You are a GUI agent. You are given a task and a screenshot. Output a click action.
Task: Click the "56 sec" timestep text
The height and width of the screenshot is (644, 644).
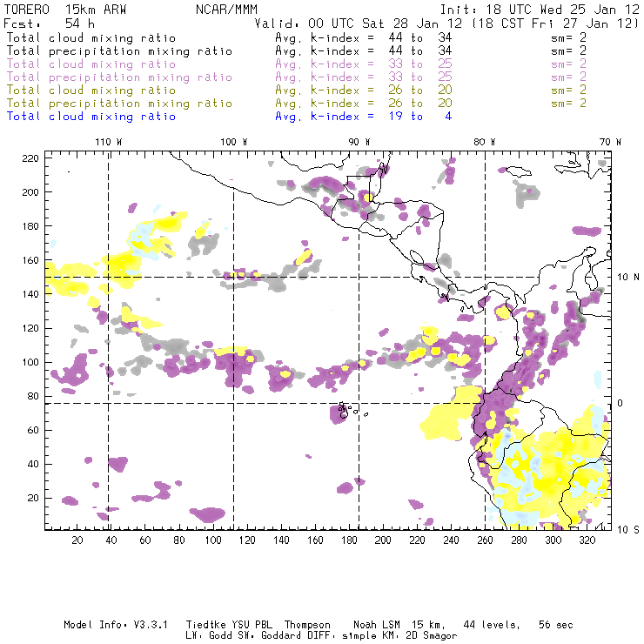click(556, 625)
